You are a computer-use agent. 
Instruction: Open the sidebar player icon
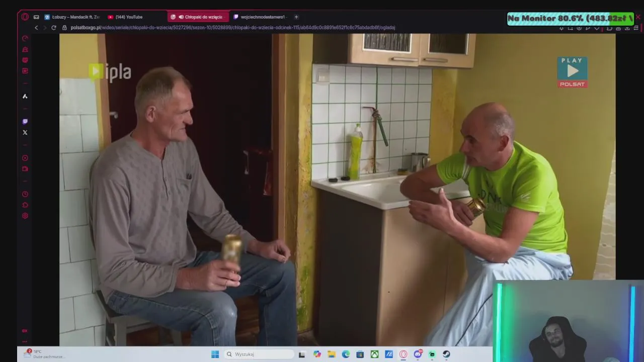pos(25,158)
